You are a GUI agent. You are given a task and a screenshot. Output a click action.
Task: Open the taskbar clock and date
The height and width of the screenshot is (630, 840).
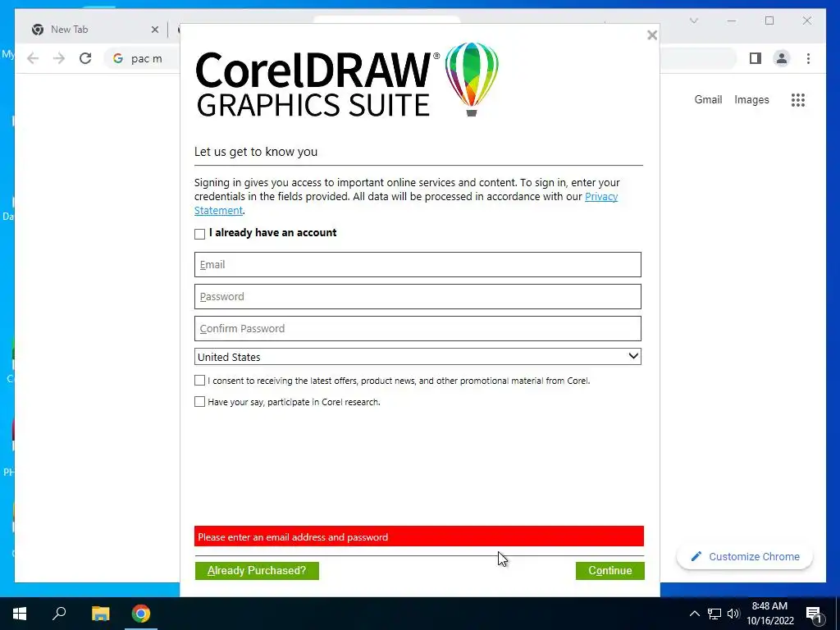(x=769, y=614)
